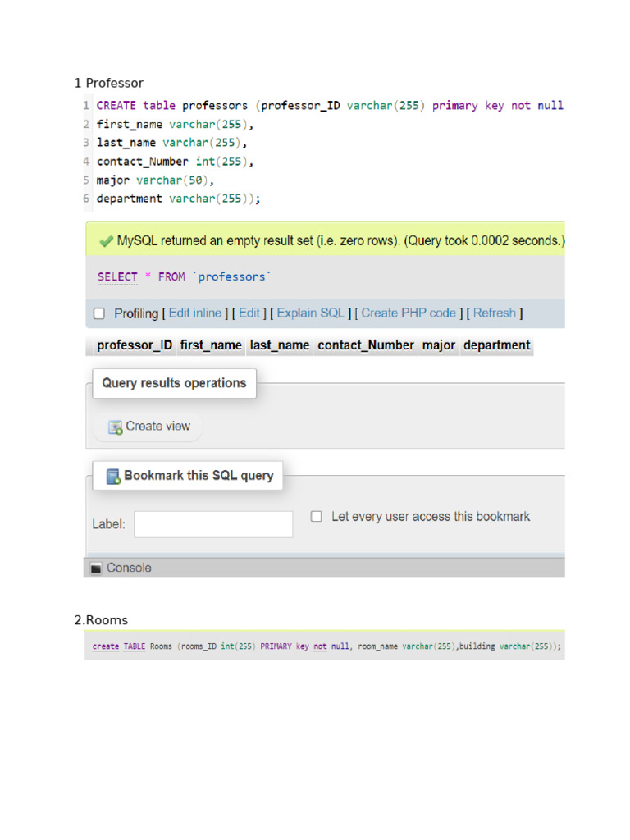Image resolution: width=630 pixels, height=840 pixels.
Task: Click 'building' in the Rooms query
Action: [x=477, y=646]
